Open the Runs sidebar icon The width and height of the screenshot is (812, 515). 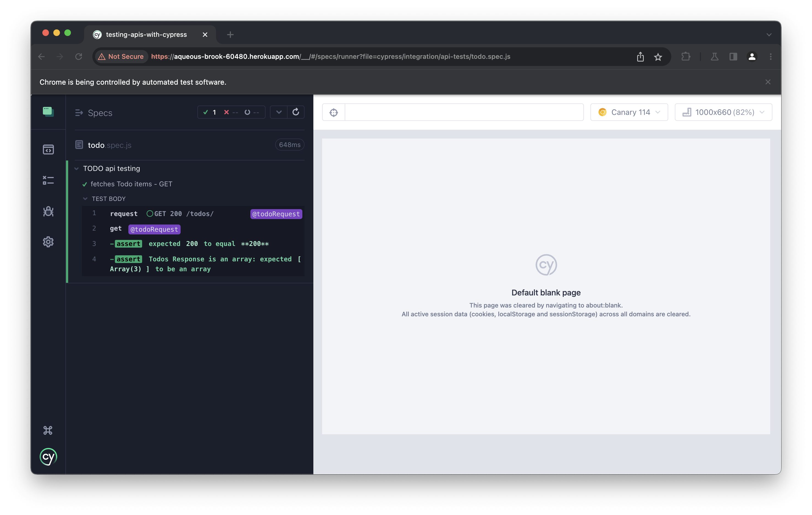click(48, 180)
